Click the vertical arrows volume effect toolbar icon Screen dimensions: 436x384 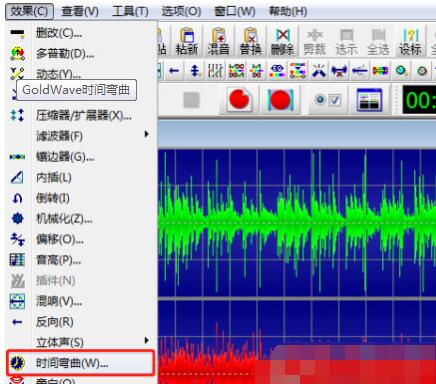coord(195,71)
